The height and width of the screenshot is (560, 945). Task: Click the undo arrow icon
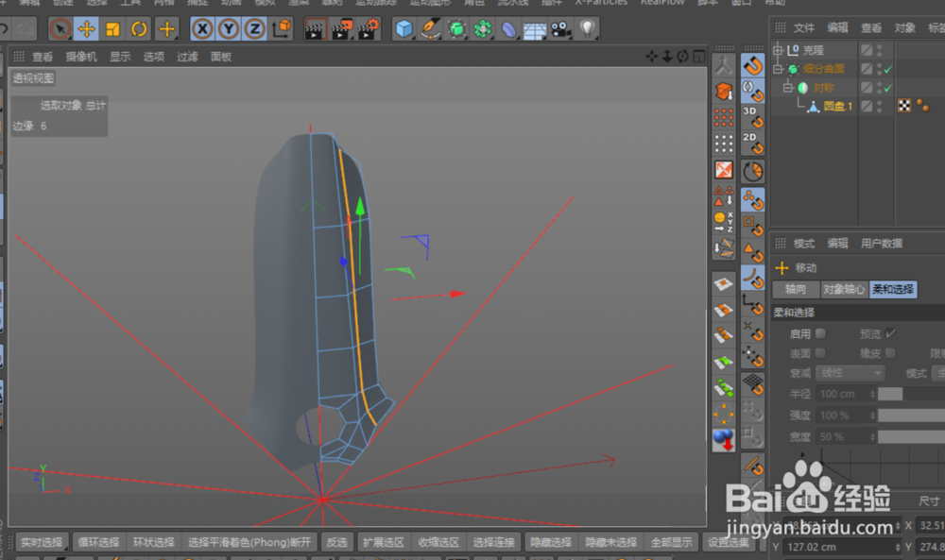coord(4,28)
